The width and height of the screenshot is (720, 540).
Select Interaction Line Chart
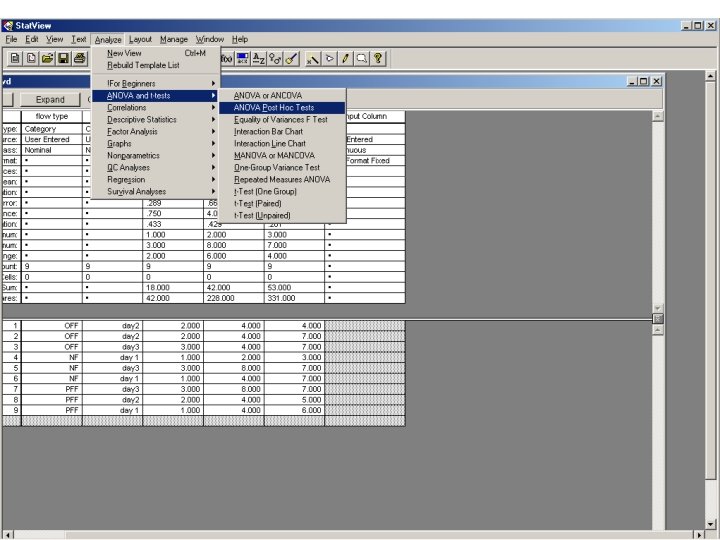(282, 143)
